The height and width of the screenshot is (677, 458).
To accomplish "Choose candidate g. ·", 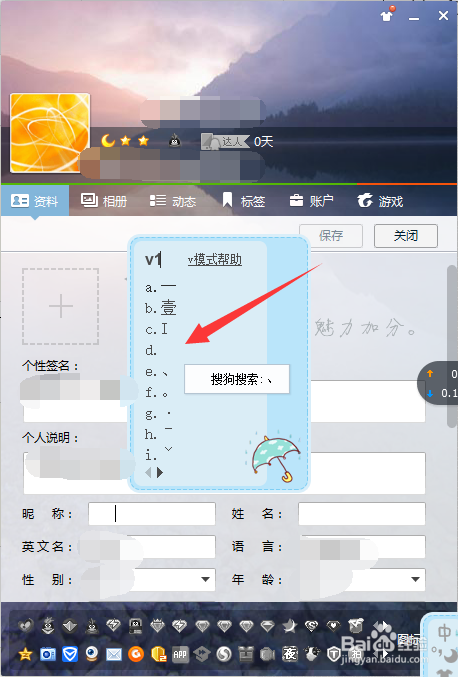I will (158, 414).
